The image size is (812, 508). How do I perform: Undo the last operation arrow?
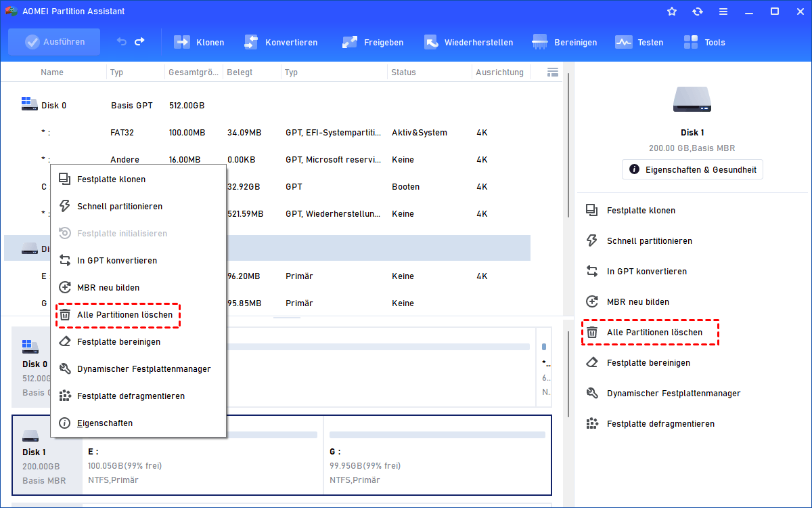pos(122,42)
